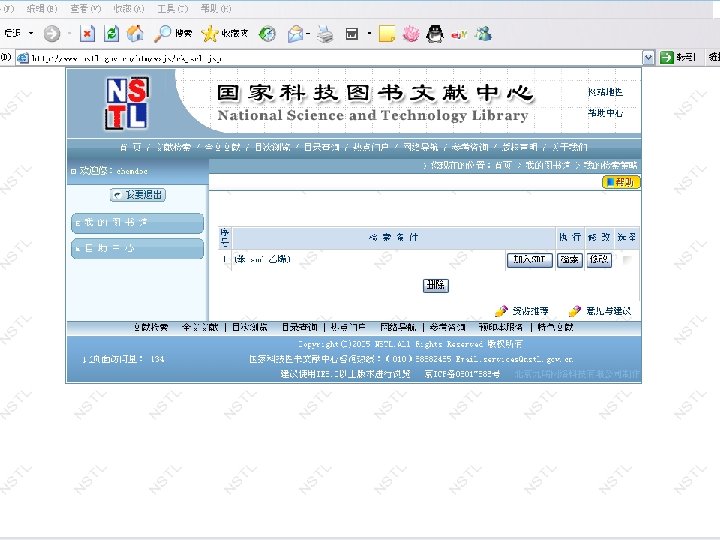This screenshot has height=540, width=720.
Task: Click the 删除 delete button
Action: pyautogui.click(x=436, y=286)
